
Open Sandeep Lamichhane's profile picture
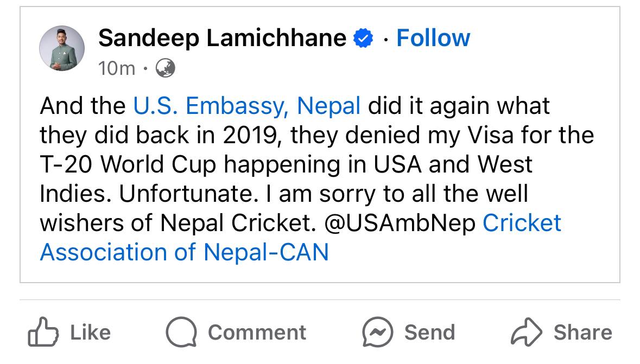pos(62,48)
